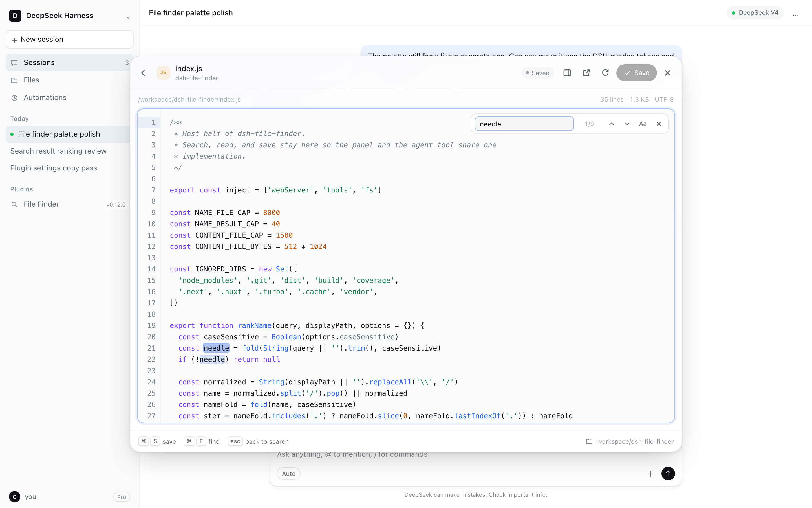Click the chat prompt input field
The width and height of the screenshot is (812, 508).
point(475,454)
